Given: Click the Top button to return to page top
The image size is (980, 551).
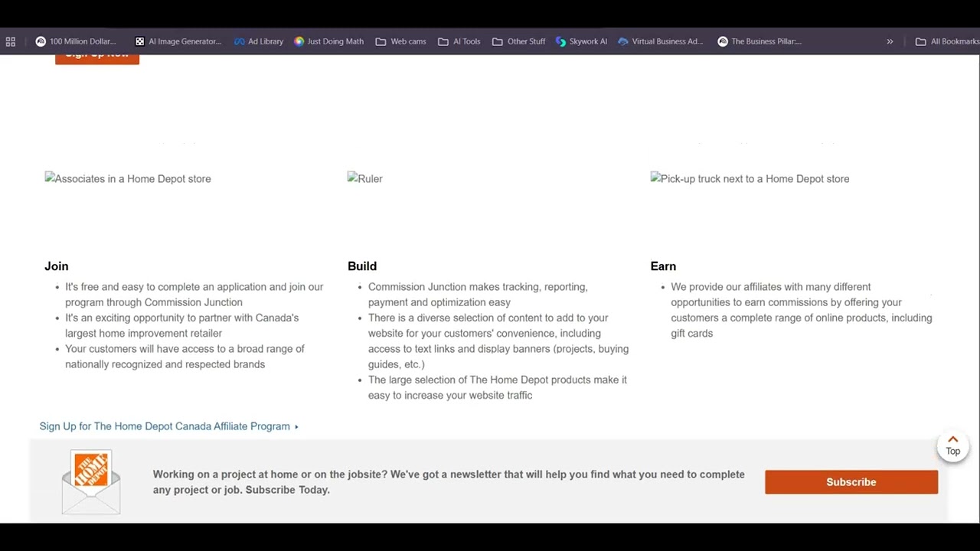Looking at the screenshot, I should click(x=953, y=445).
